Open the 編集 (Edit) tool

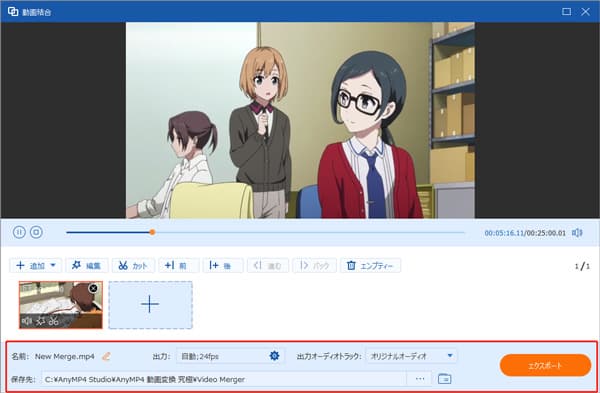tap(87, 266)
